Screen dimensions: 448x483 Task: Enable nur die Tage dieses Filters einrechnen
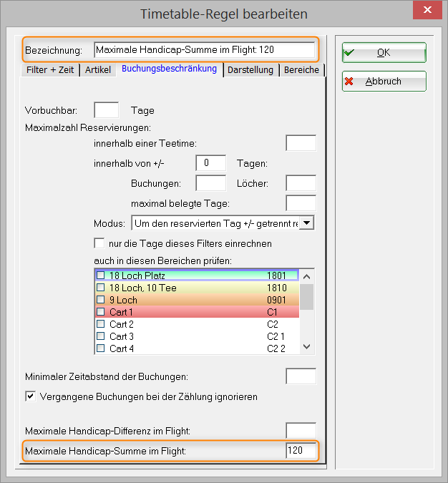pyautogui.click(x=99, y=243)
